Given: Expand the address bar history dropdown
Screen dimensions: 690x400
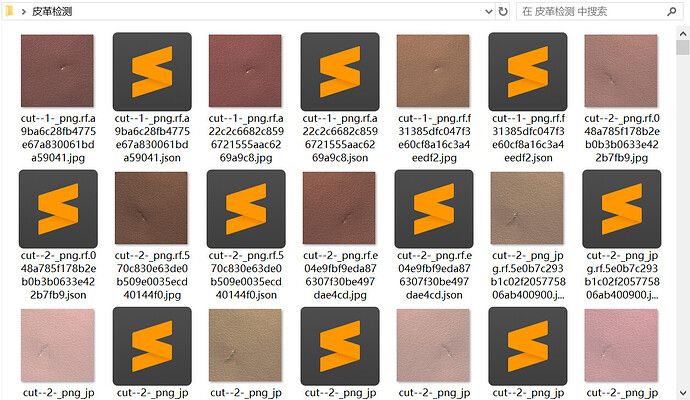Looking at the screenshot, I should click(x=488, y=11).
